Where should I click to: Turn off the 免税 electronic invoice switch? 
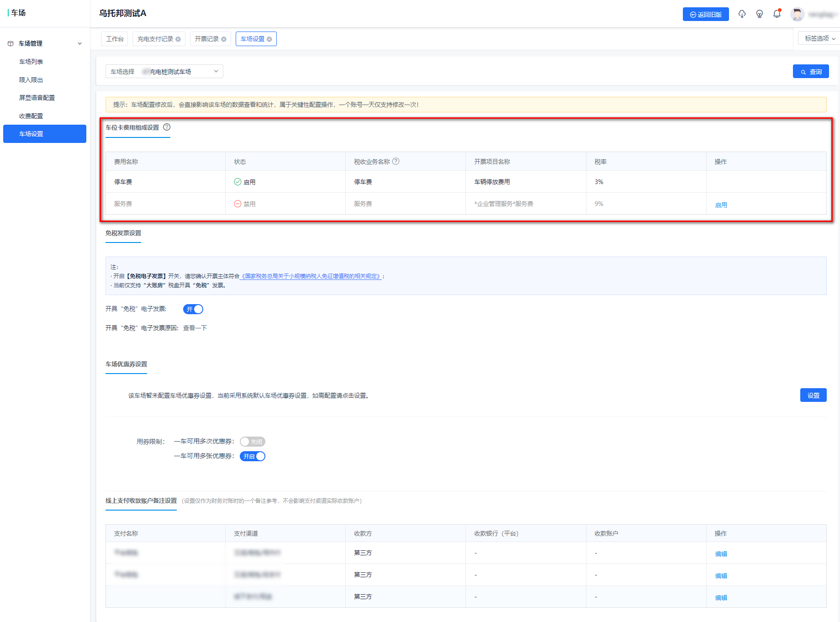(193, 309)
